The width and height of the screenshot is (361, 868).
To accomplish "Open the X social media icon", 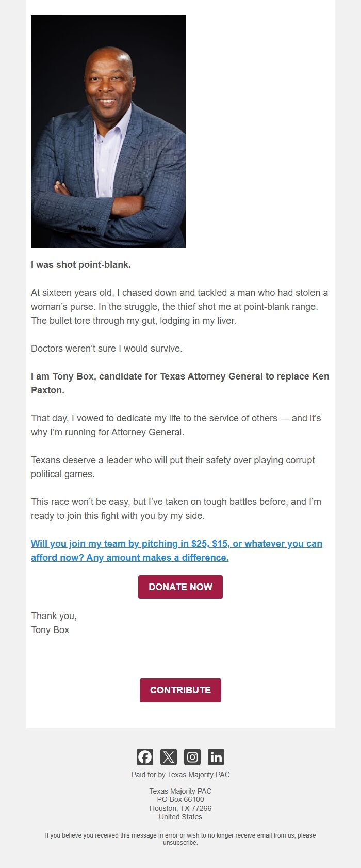I will click(x=168, y=756).
